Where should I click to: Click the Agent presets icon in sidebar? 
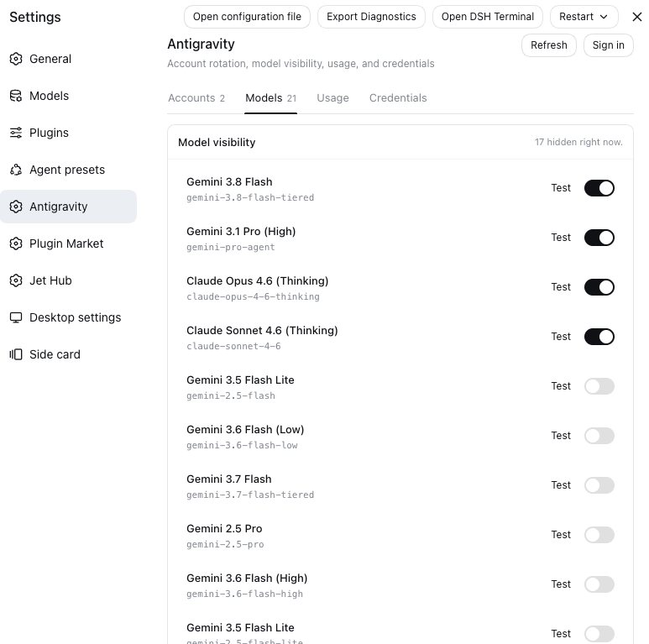pyautogui.click(x=16, y=170)
